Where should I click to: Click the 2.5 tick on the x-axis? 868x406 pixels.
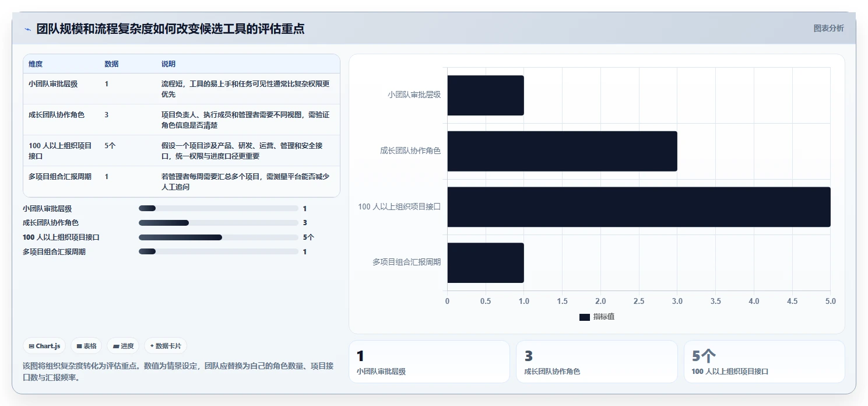pos(639,302)
